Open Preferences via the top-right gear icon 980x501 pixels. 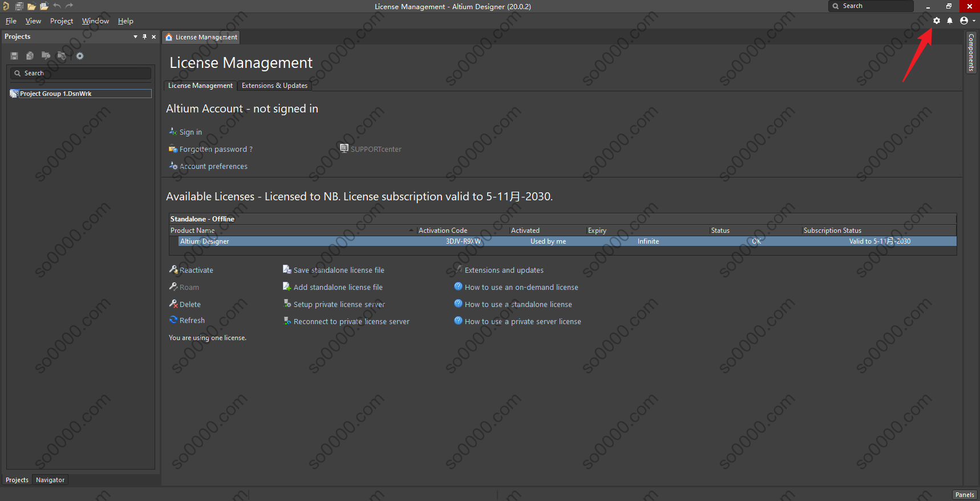(936, 21)
